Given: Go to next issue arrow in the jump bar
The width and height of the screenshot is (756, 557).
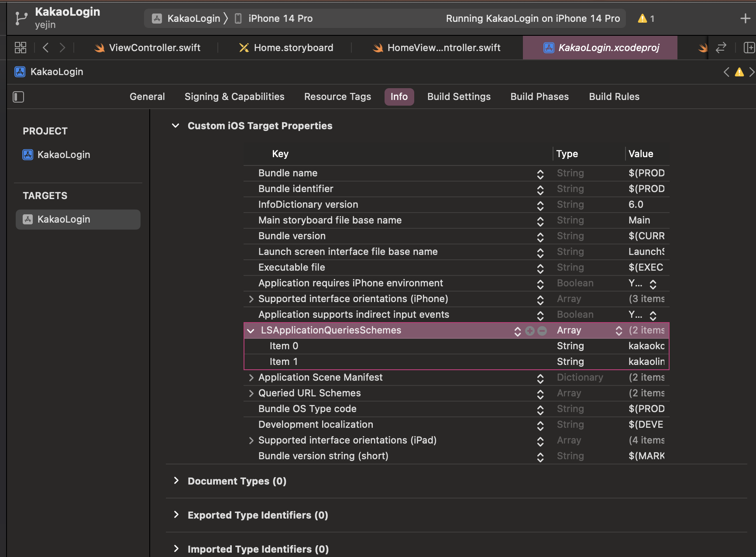Looking at the screenshot, I should (752, 72).
